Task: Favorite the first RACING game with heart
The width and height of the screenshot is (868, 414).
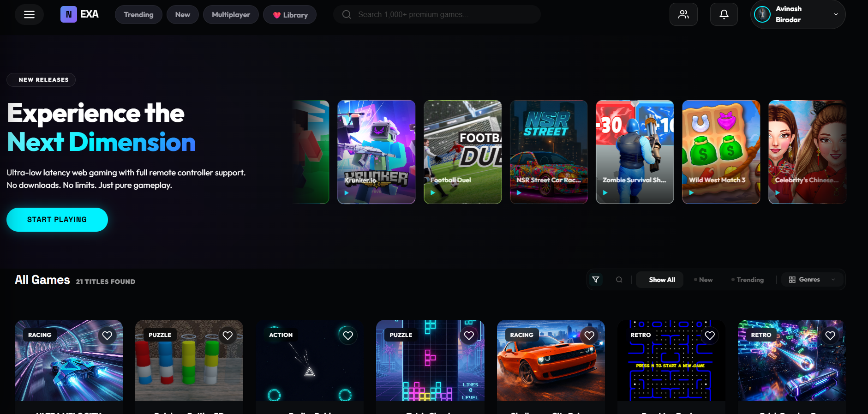Action: pyautogui.click(x=107, y=336)
